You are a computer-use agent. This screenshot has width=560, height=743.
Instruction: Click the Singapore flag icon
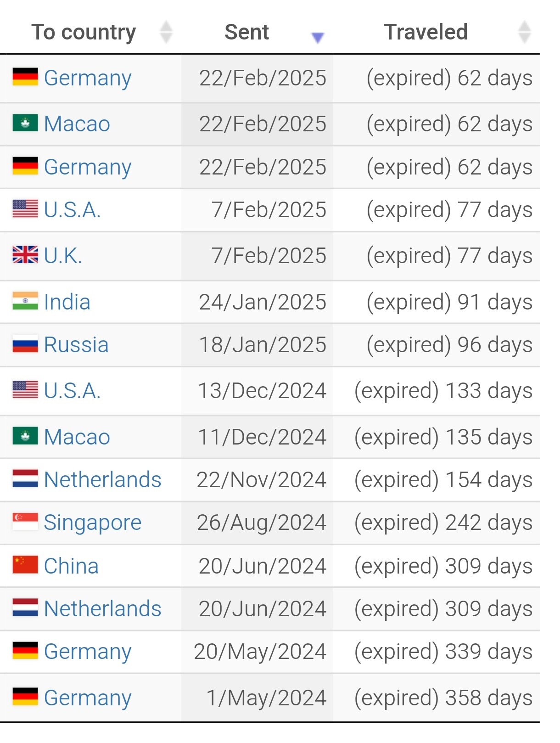25,522
